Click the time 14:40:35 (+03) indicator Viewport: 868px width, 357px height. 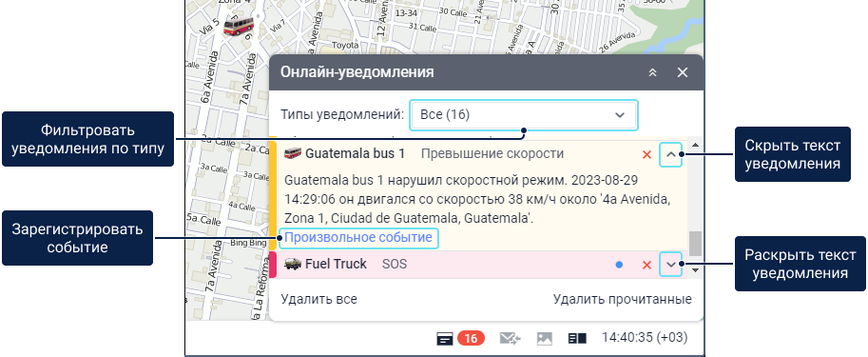pos(645,338)
